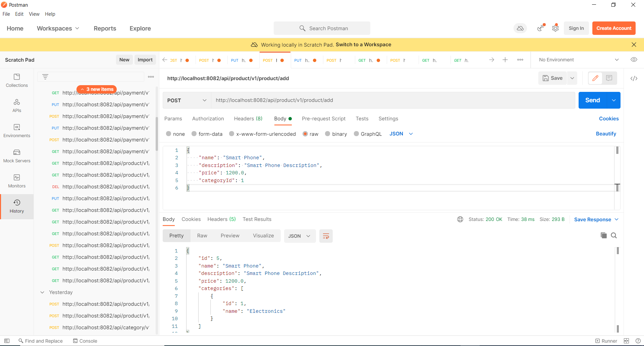Switch to the Params tab
644x346 pixels.
(173, 119)
